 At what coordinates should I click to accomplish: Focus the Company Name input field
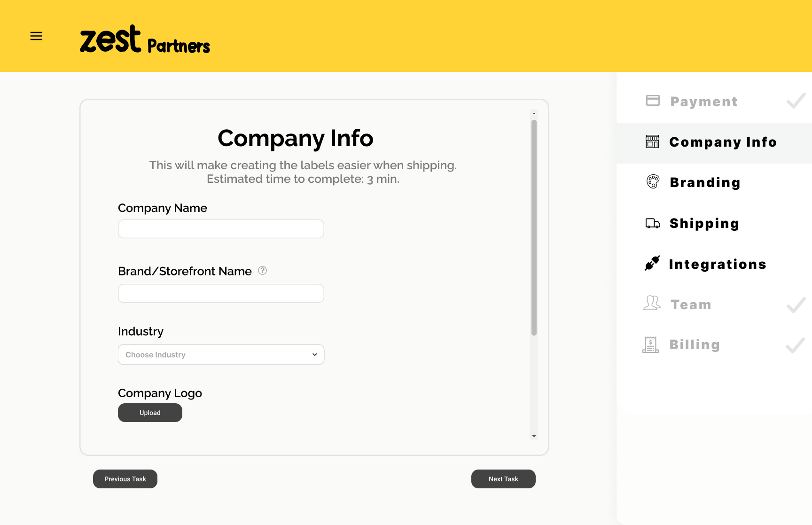coord(221,229)
